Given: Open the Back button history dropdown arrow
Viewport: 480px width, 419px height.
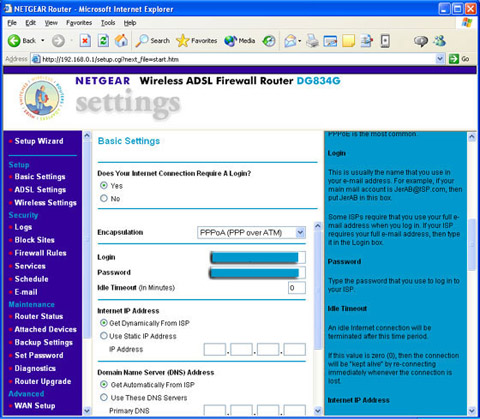Looking at the screenshot, I should pos(43,41).
